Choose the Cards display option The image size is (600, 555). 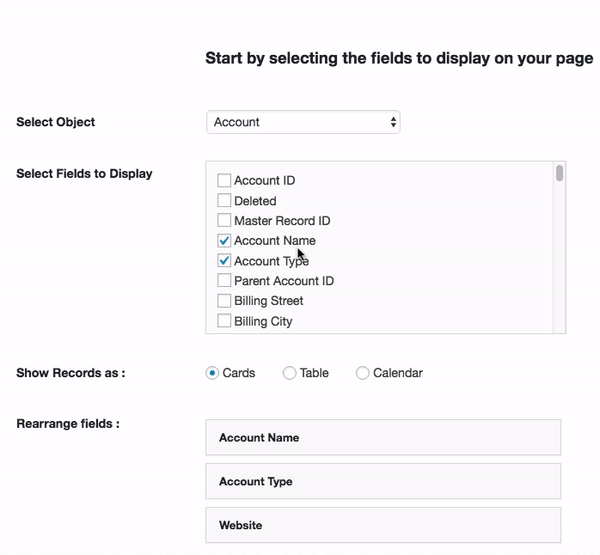212,373
